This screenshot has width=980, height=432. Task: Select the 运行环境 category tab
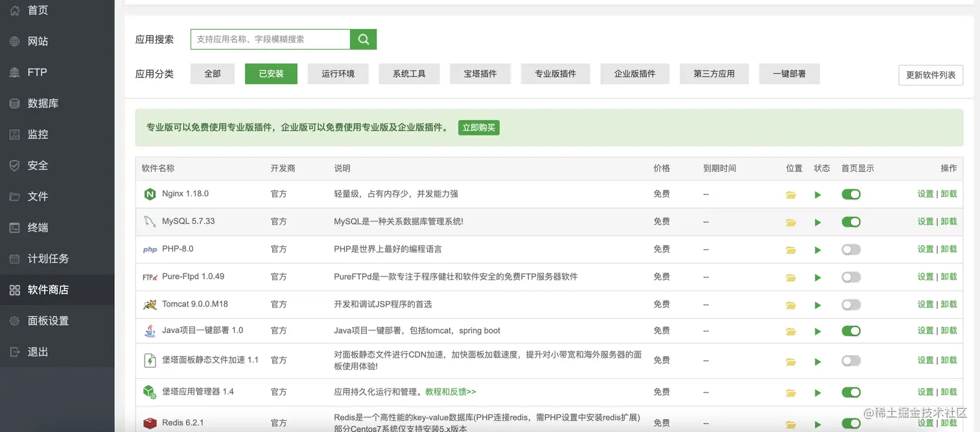pyautogui.click(x=338, y=74)
